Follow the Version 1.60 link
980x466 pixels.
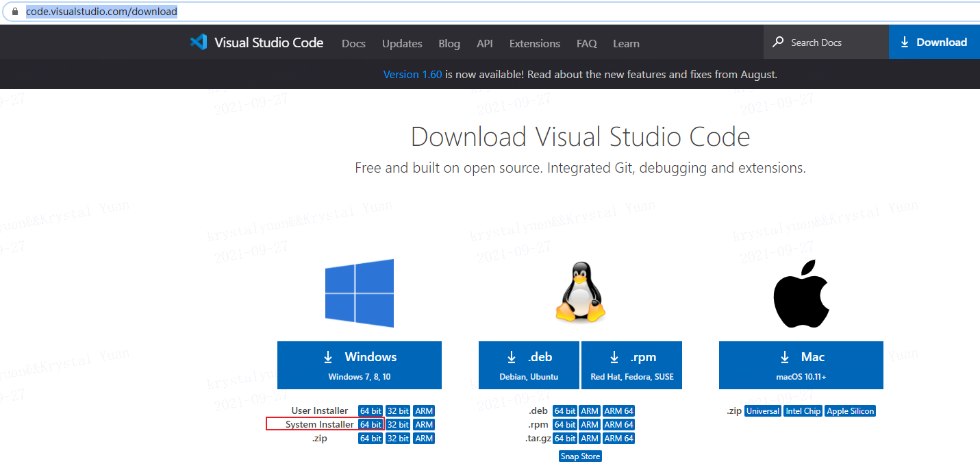click(412, 74)
